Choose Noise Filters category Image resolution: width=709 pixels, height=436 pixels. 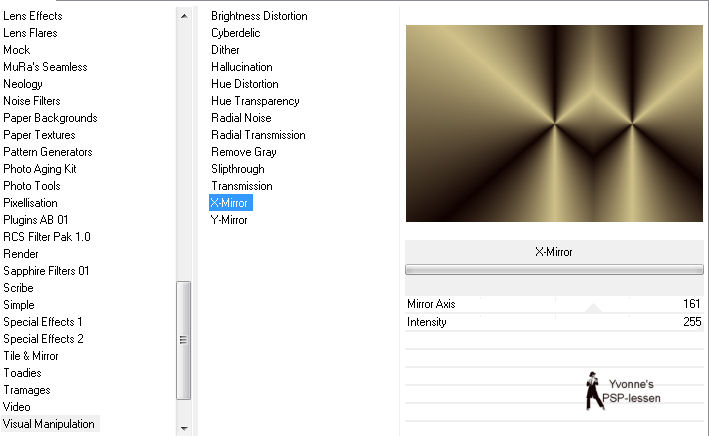32,101
